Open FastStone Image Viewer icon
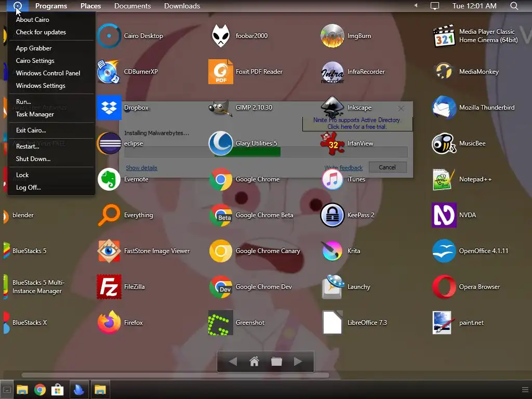 (109, 251)
